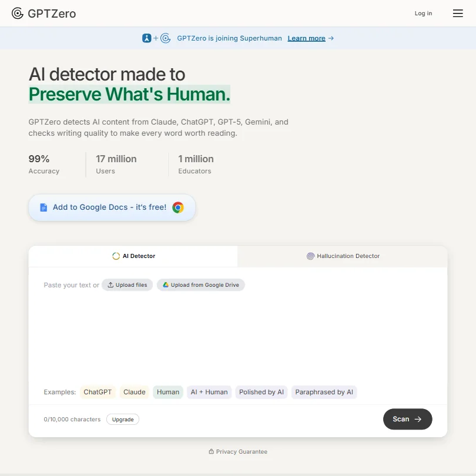Image resolution: width=476 pixels, height=476 pixels.
Task: Click the Upload files button
Action: tap(127, 285)
